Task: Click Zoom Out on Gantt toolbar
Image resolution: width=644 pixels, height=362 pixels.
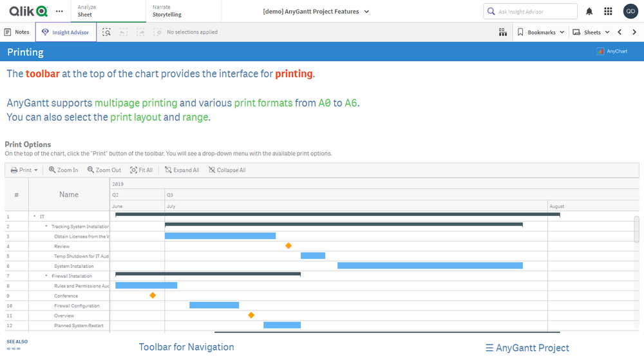Action: [104, 170]
